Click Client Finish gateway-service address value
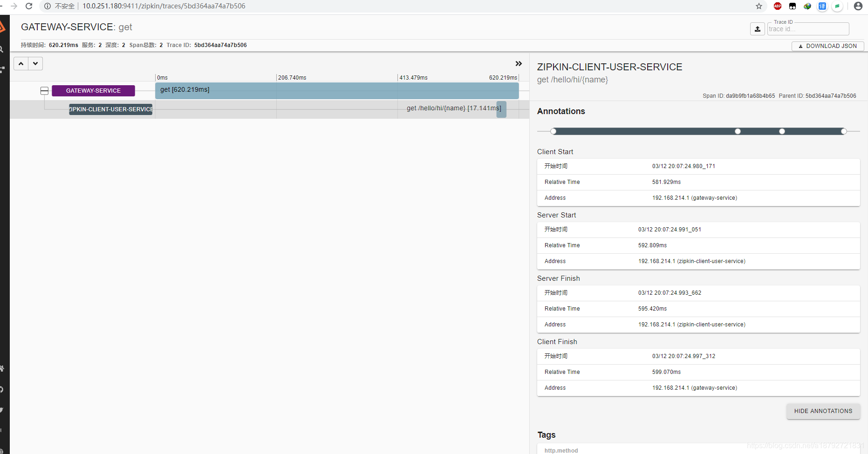 [695, 388]
